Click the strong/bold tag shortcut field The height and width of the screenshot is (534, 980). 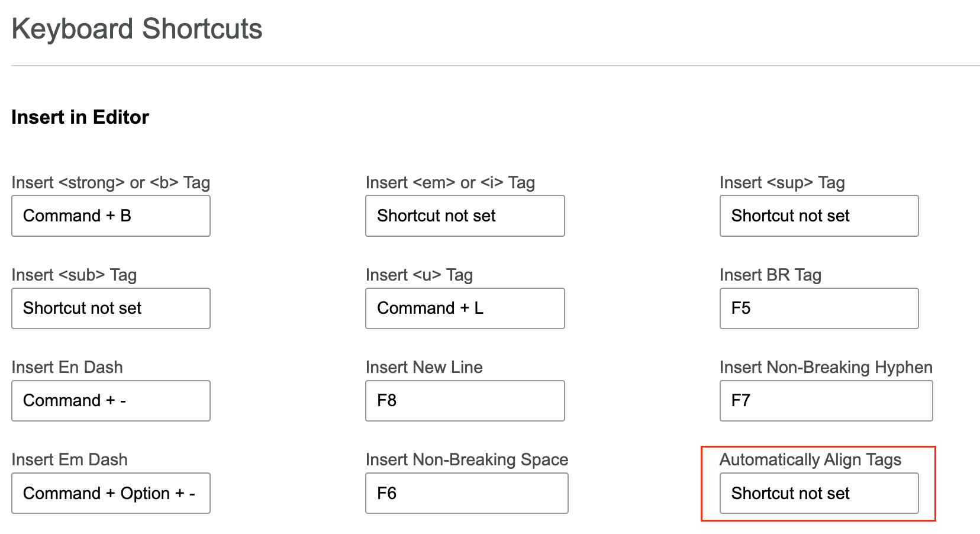click(x=111, y=216)
